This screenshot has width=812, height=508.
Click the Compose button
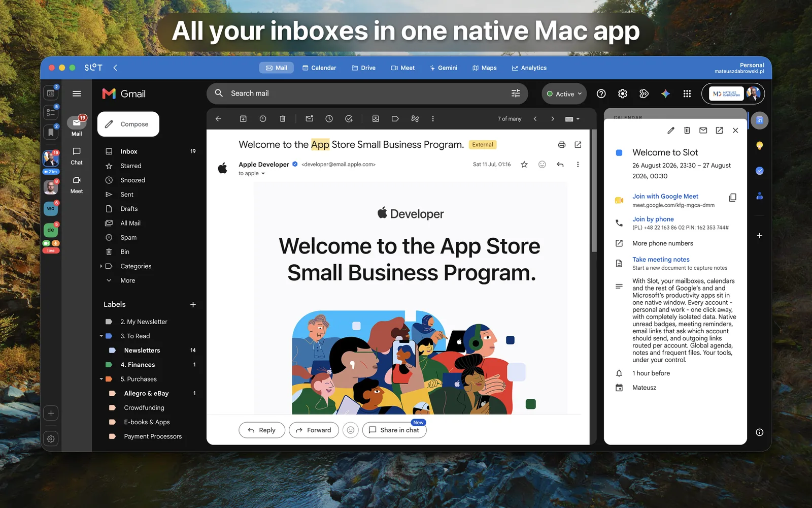point(128,124)
